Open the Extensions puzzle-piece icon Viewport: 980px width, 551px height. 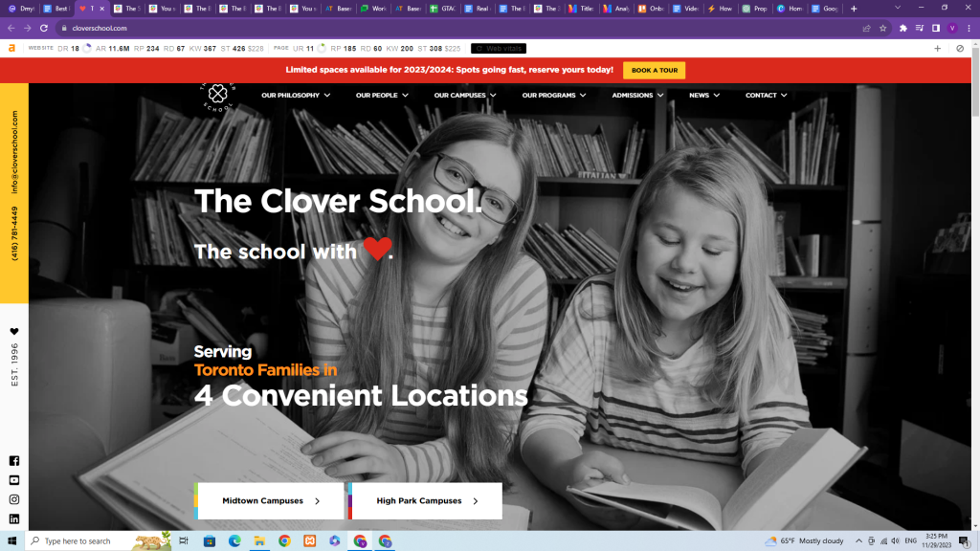coord(903,28)
